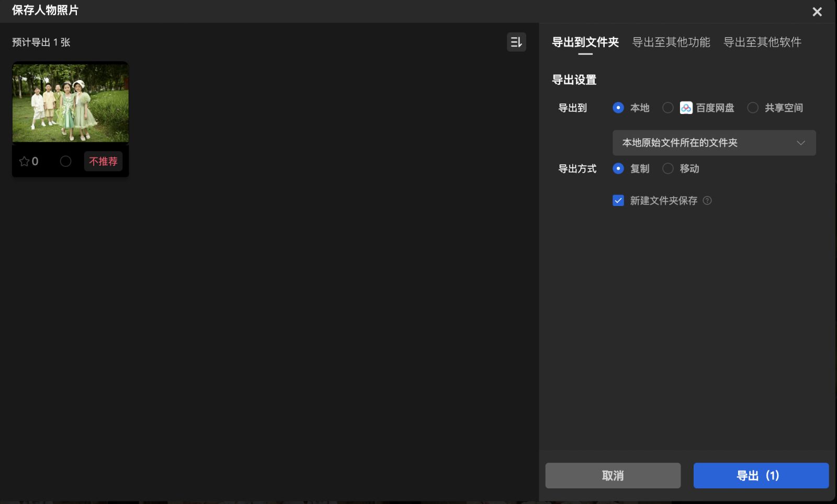Uncheck 新建文件夹保存 checkbox

tap(618, 201)
